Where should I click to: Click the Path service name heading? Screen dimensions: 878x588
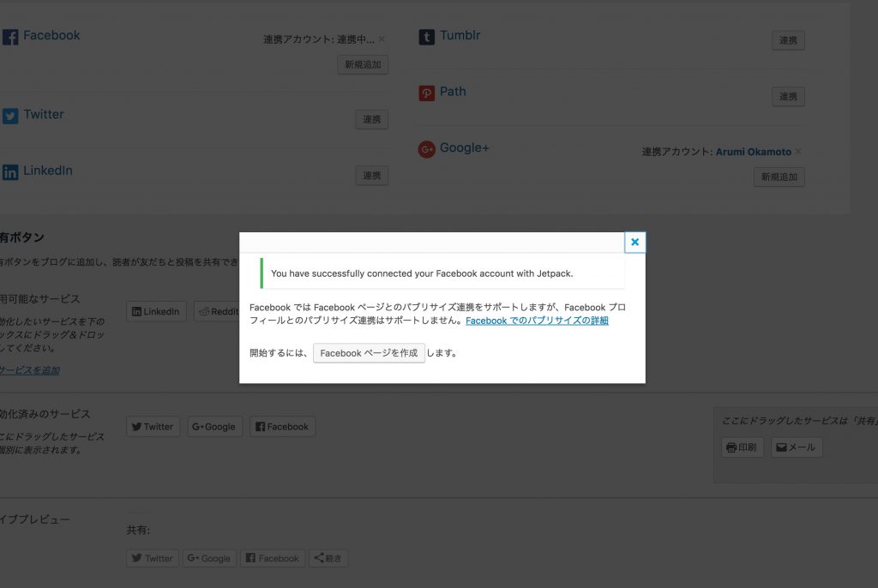click(453, 91)
